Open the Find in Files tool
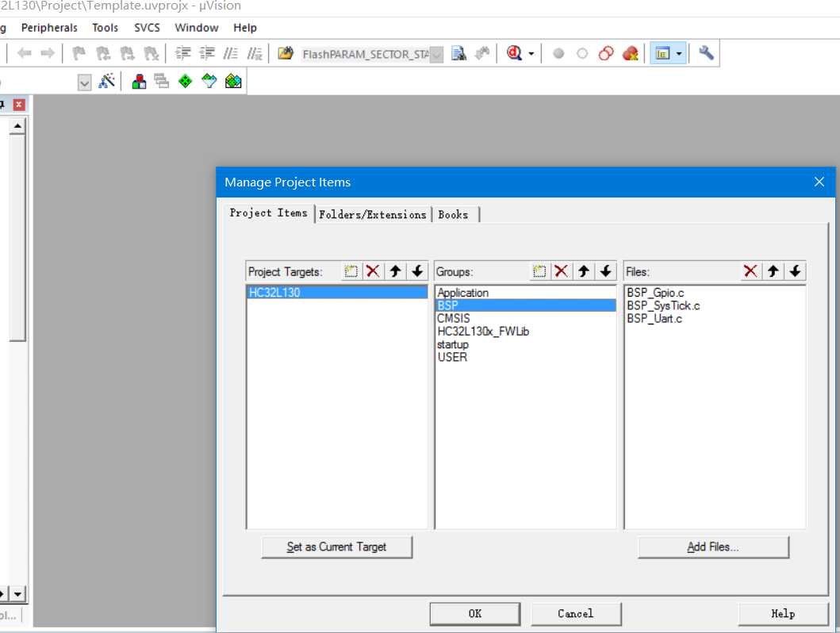Image resolution: width=840 pixels, height=633 pixels. click(x=286, y=53)
